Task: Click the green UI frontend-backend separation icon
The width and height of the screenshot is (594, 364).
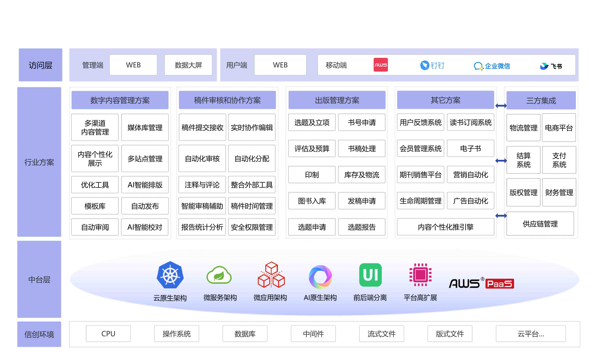Action: tap(370, 275)
